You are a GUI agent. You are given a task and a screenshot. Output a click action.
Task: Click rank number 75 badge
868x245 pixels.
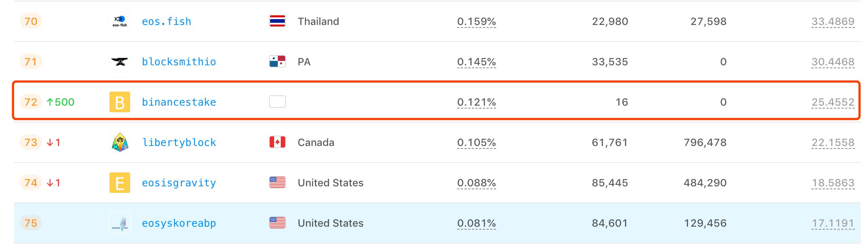pyautogui.click(x=31, y=223)
